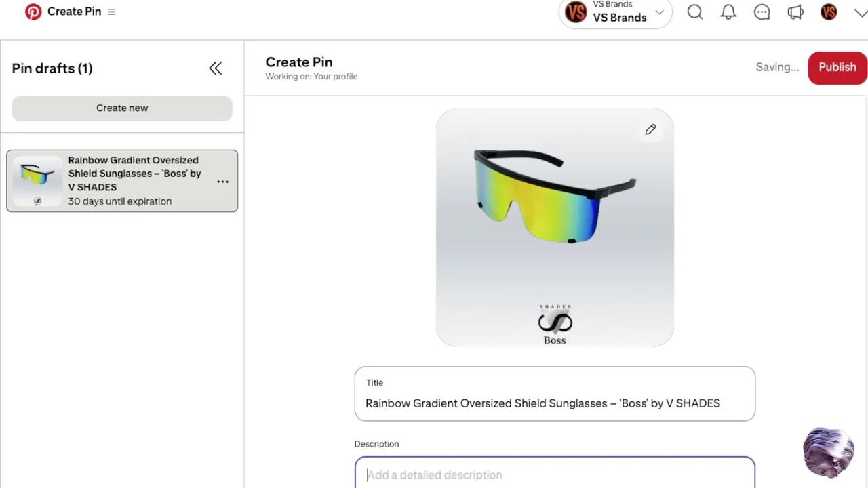Open the Create Pin hamburger menu
The width and height of the screenshot is (868, 488).
point(111,12)
